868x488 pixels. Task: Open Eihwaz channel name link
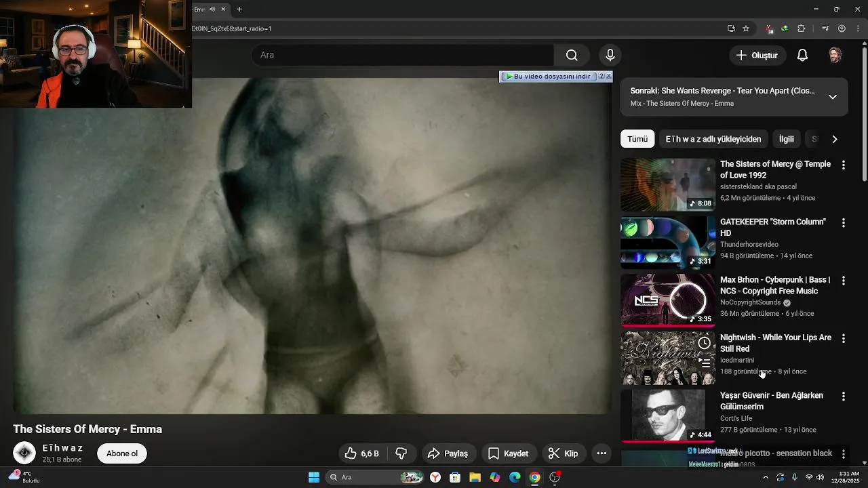(x=62, y=448)
